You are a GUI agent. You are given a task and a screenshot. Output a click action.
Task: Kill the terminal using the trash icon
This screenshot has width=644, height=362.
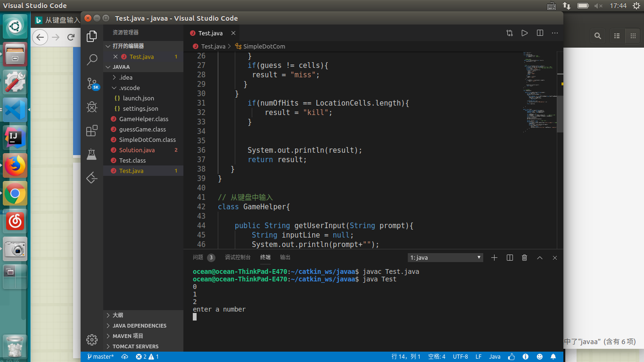coord(524,257)
